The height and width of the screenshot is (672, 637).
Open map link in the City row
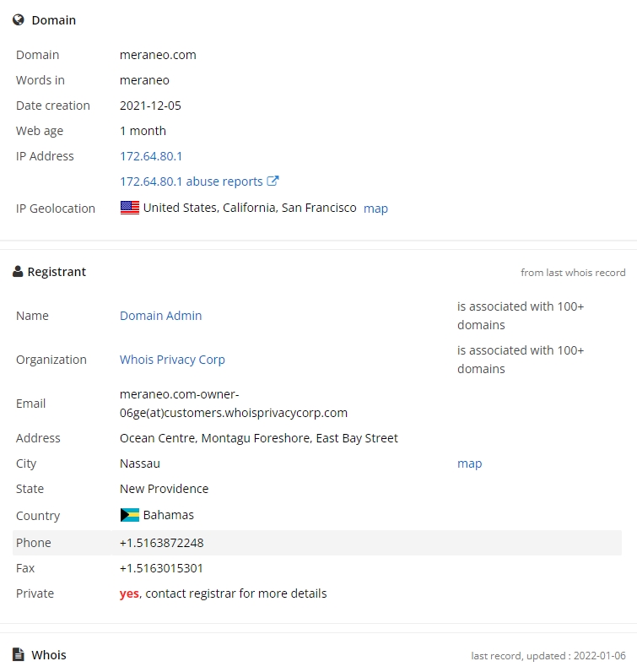pos(469,463)
